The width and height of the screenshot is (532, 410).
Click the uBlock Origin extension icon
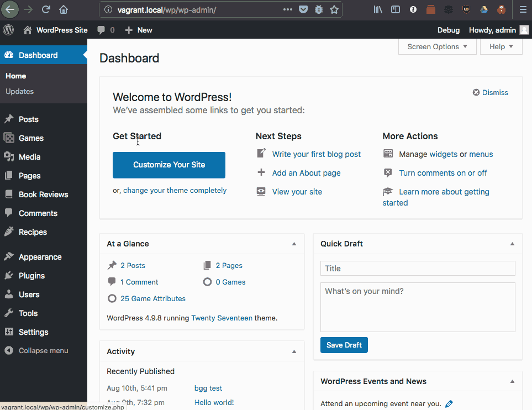(466, 9)
